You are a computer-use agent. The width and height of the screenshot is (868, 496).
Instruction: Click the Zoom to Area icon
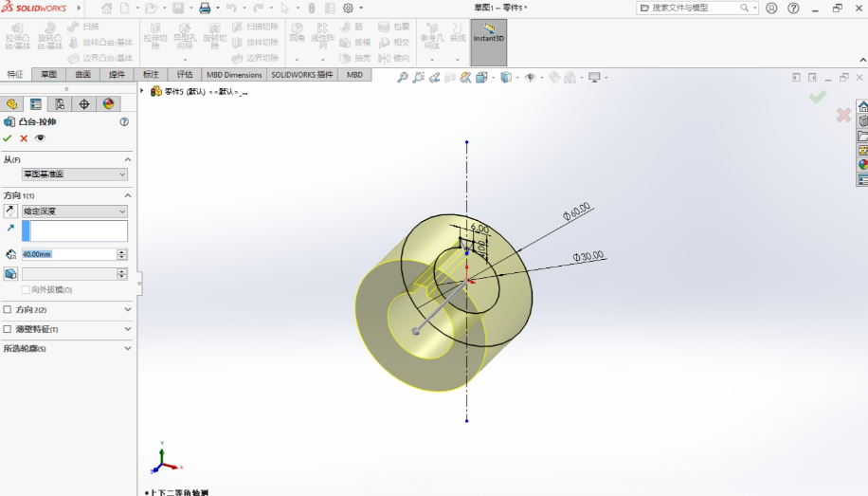(419, 78)
